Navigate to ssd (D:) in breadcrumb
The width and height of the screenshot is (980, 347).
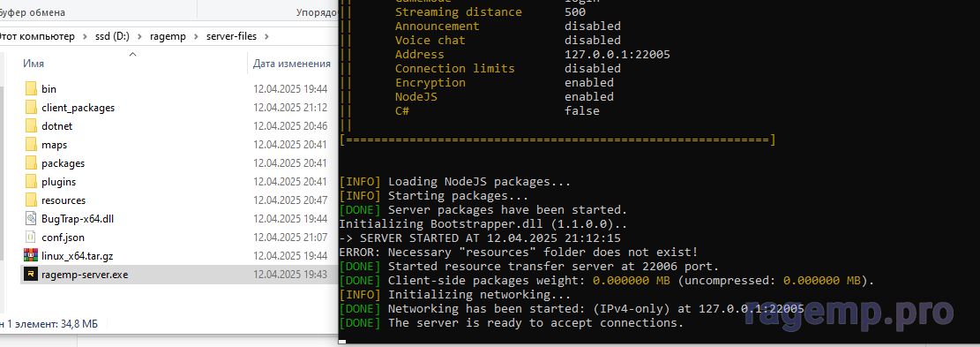[112, 36]
